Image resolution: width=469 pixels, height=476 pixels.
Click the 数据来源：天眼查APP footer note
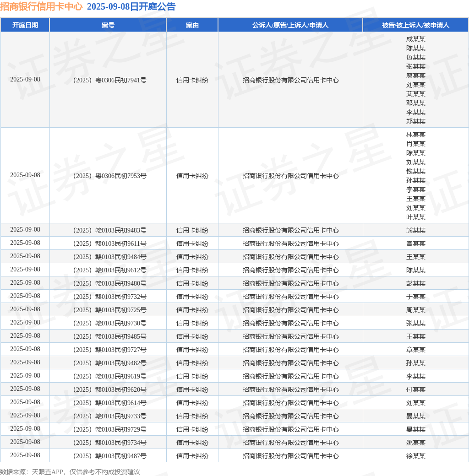coord(70,472)
